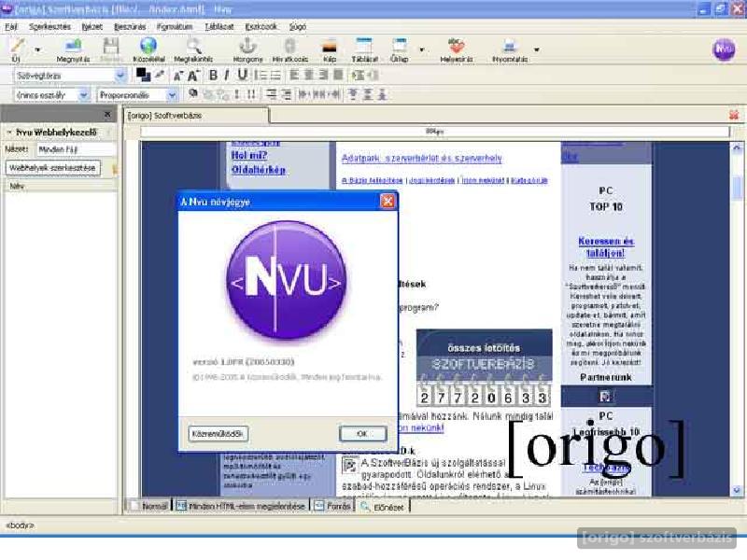Click the Hol mi? link in the page
Screen dimensions: 747x560
(249, 155)
